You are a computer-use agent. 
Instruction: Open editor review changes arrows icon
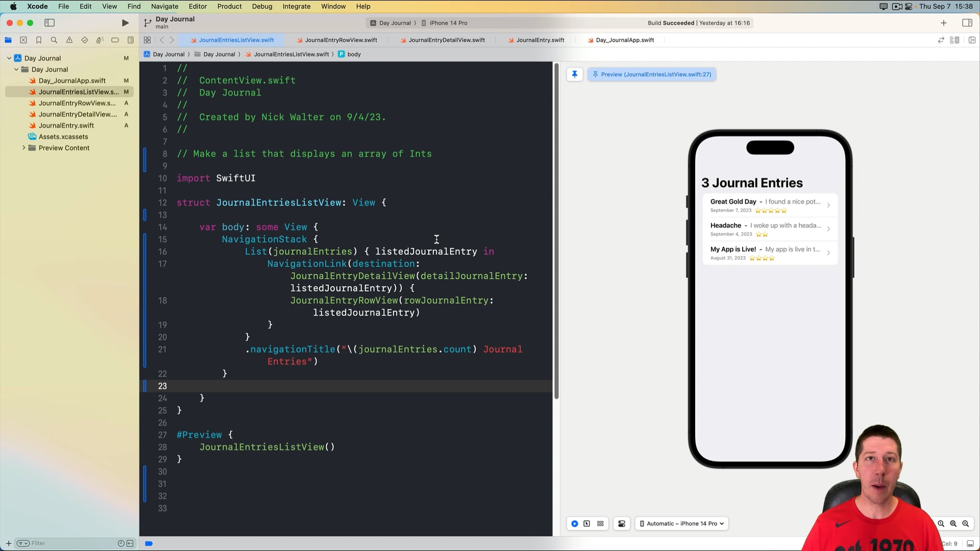(x=941, y=40)
